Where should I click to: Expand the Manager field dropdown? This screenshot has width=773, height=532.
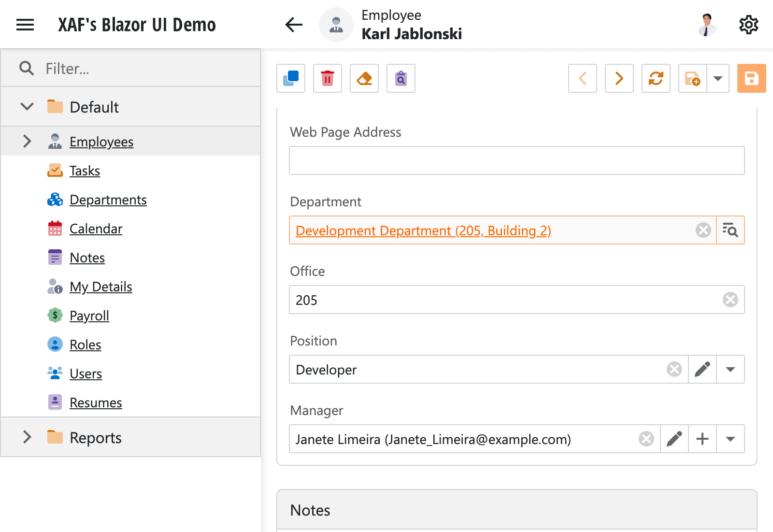pos(730,439)
